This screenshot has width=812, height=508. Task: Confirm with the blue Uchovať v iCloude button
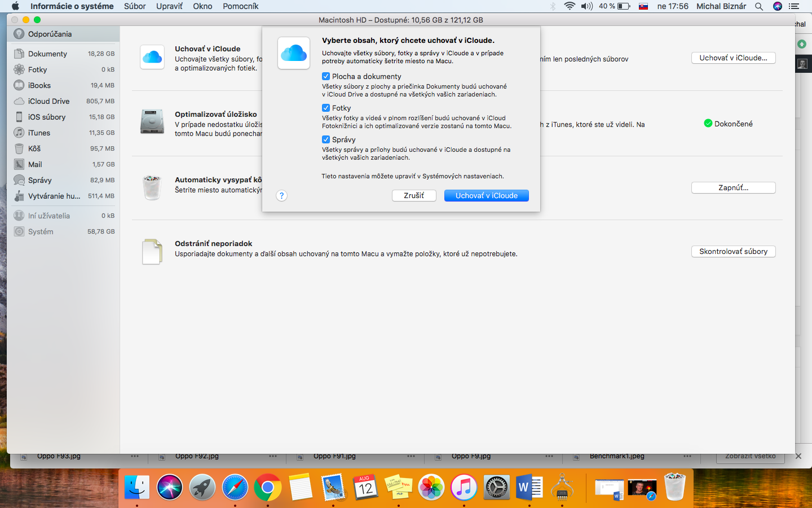(x=487, y=195)
